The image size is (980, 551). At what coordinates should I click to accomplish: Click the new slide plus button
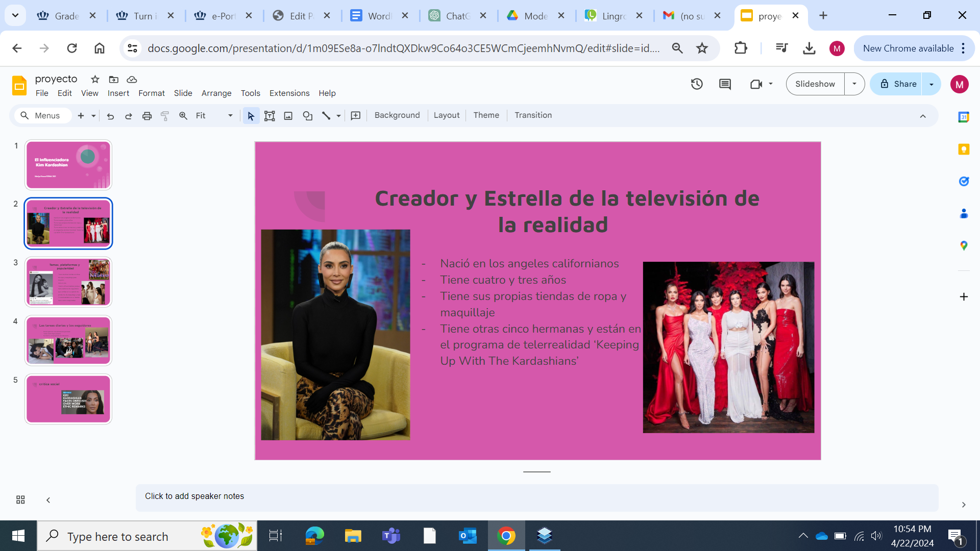[x=81, y=116]
